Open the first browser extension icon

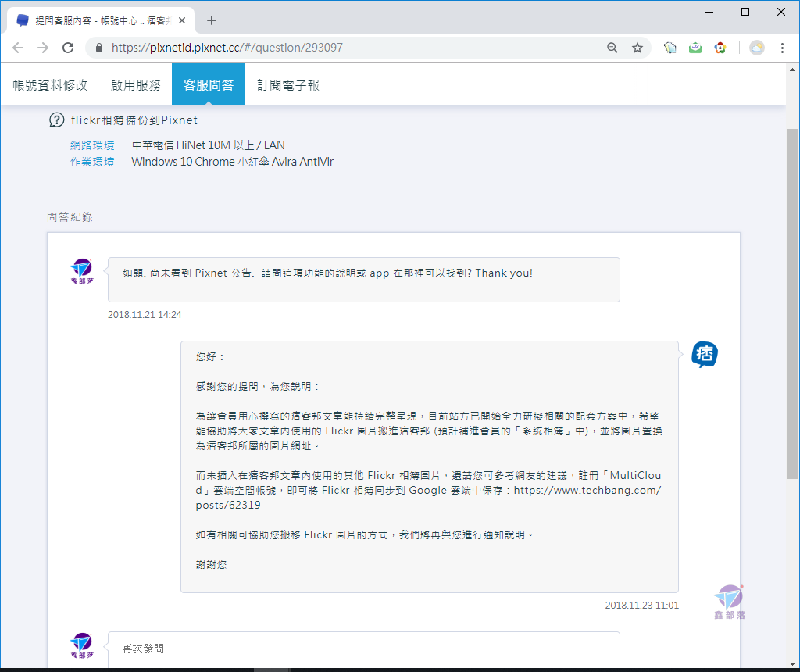coord(670,48)
